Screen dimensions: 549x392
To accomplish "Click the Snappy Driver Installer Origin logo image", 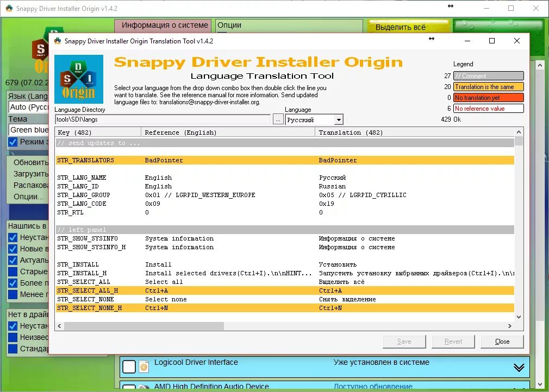I will [79, 79].
